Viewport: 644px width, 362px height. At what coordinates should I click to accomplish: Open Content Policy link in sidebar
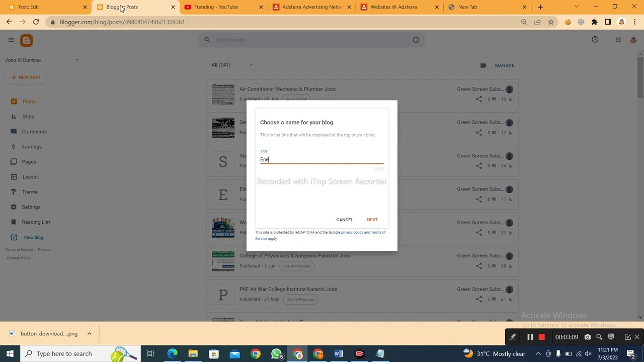(19, 258)
